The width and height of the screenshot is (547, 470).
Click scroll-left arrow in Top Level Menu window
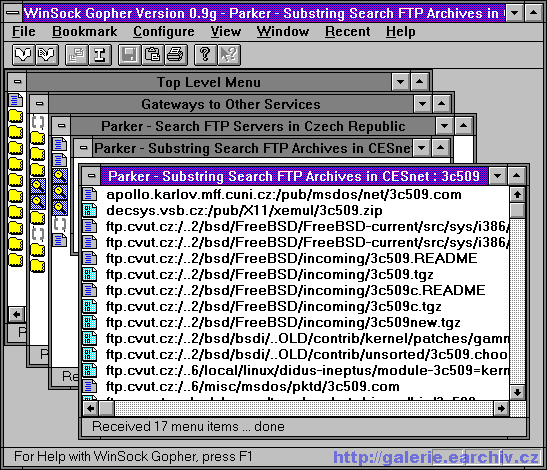16,314
